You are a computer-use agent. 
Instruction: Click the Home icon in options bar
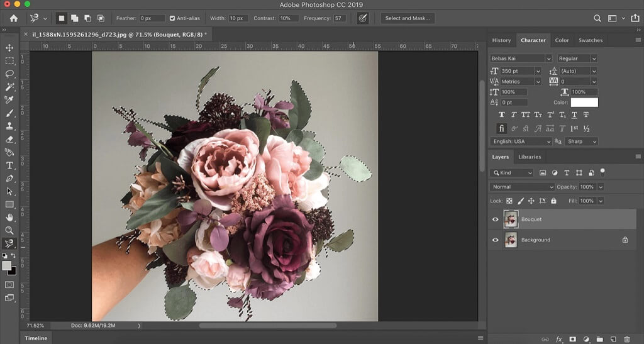(14, 18)
